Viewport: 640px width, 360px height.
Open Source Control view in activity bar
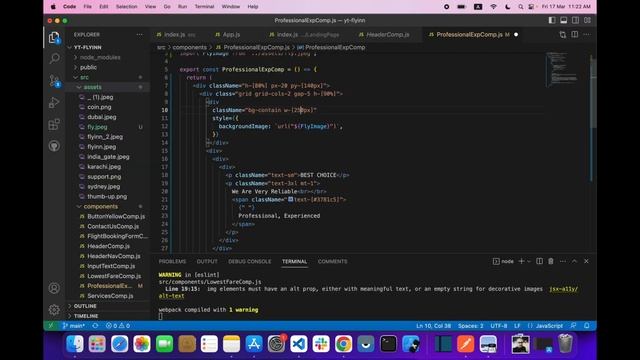54,80
